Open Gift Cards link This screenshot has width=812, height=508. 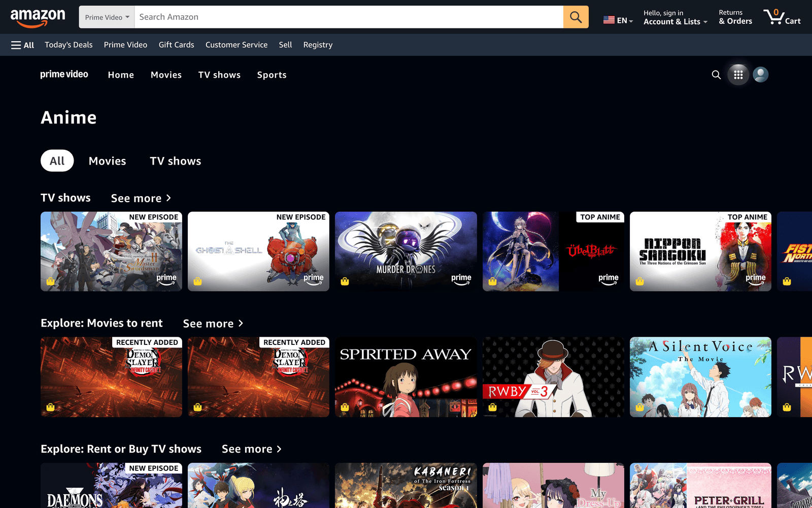[x=176, y=45]
